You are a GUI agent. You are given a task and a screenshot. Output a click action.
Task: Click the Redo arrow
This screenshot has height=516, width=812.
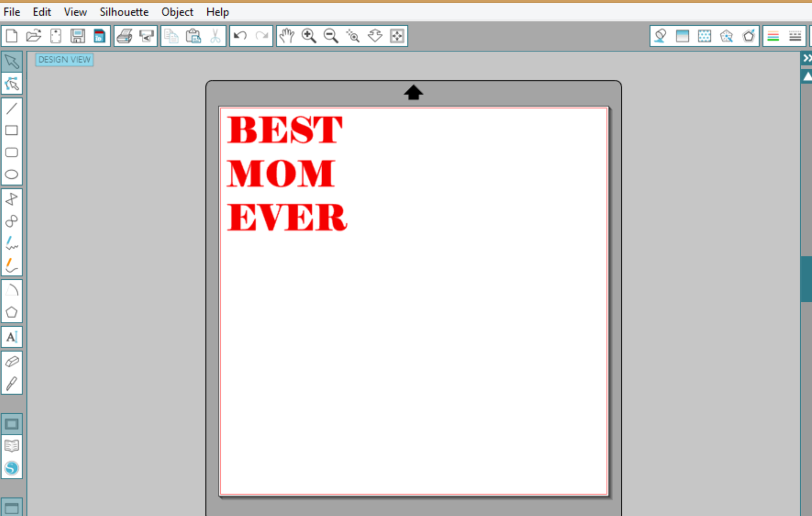262,36
